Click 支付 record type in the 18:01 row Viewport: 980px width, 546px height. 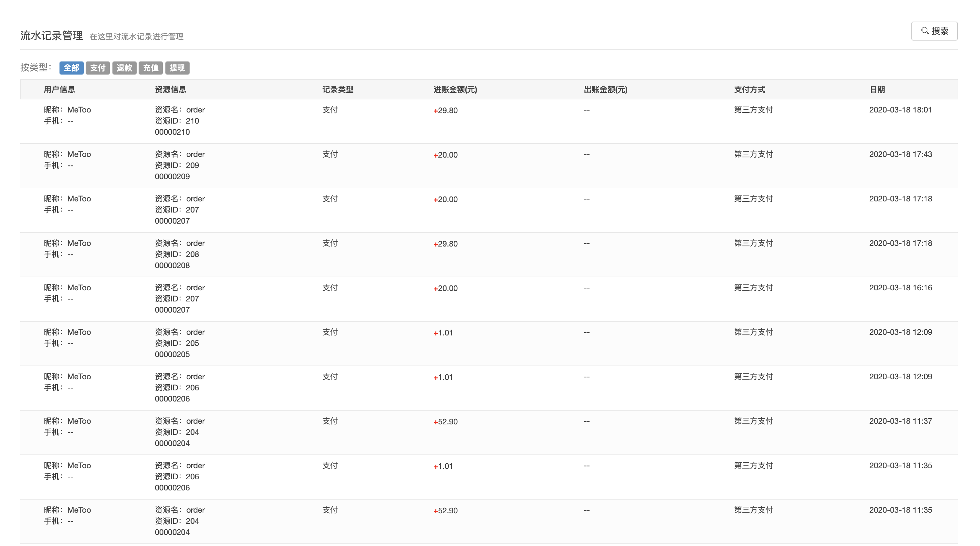[x=330, y=110]
